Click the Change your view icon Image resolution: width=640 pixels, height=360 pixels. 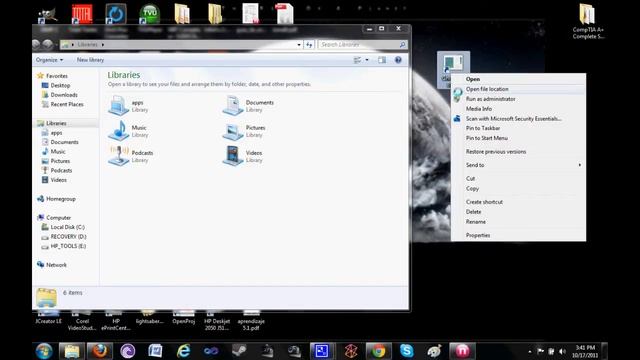[x=357, y=60]
